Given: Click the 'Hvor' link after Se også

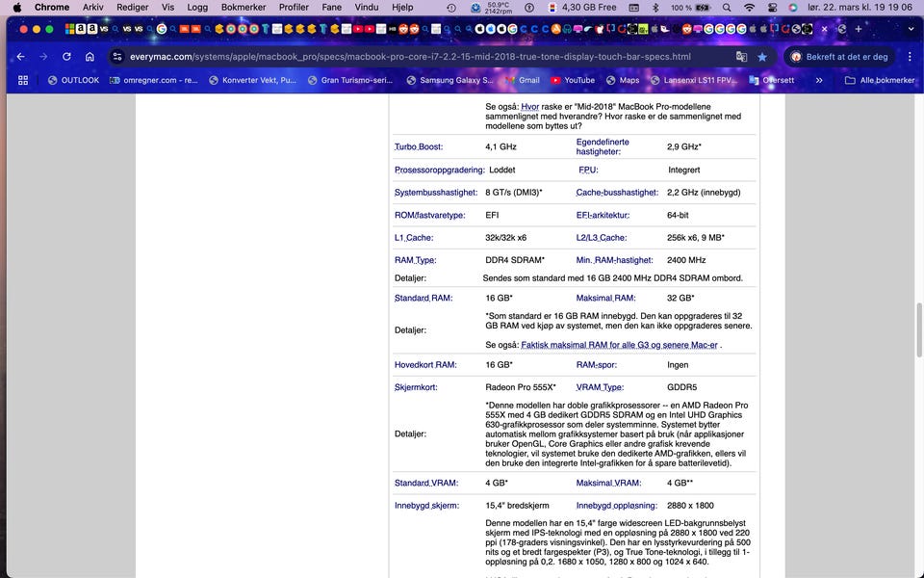Looking at the screenshot, I should tap(529, 107).
